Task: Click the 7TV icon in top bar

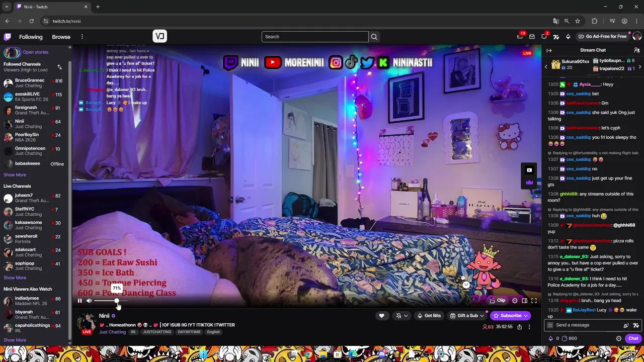Action: 556,36
